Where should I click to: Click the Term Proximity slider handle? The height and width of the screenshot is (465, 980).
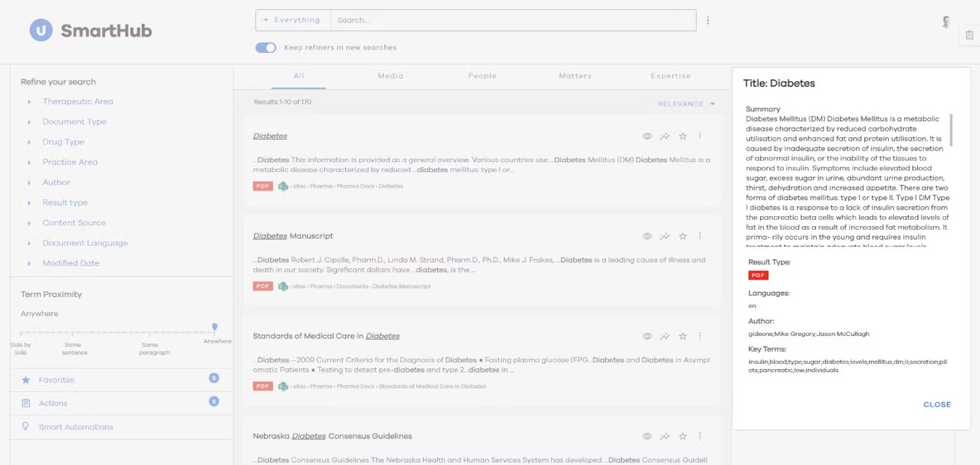(x=215, y=327)
